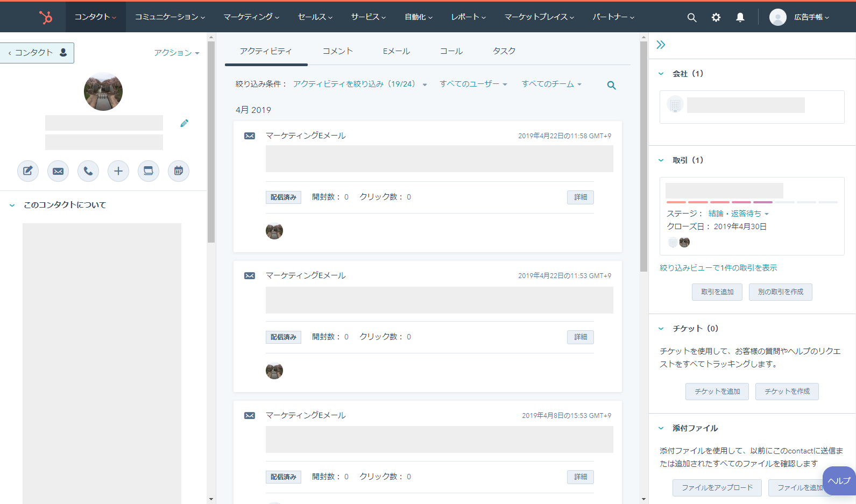Switch to the タスク tab
This screenshot has width=856, height=504.
[504, 51]
